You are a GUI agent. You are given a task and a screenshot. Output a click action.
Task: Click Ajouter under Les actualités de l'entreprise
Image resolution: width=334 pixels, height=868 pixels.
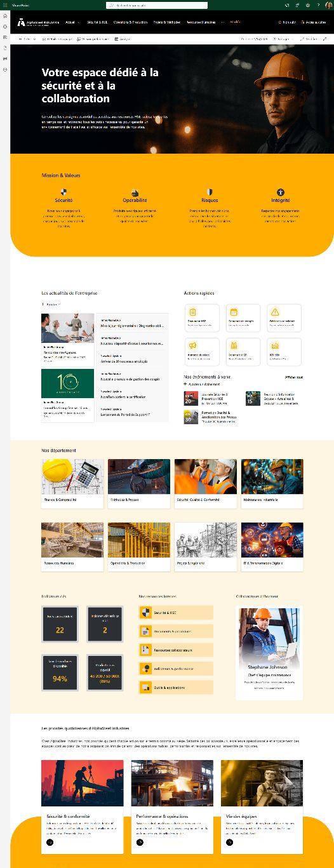click(x=50, y=304)
